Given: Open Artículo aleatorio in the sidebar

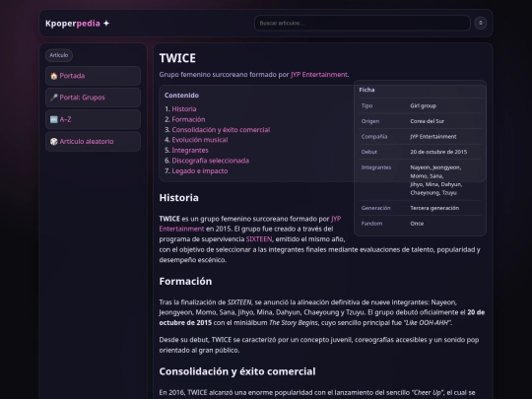Looking at the screenshot, I should [93, 142].
